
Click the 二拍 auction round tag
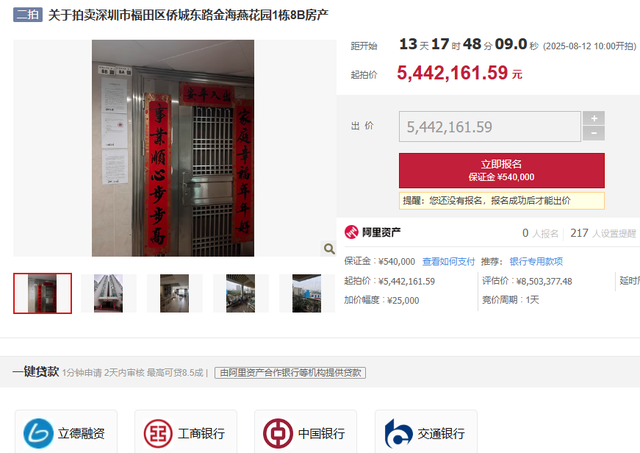28,15
